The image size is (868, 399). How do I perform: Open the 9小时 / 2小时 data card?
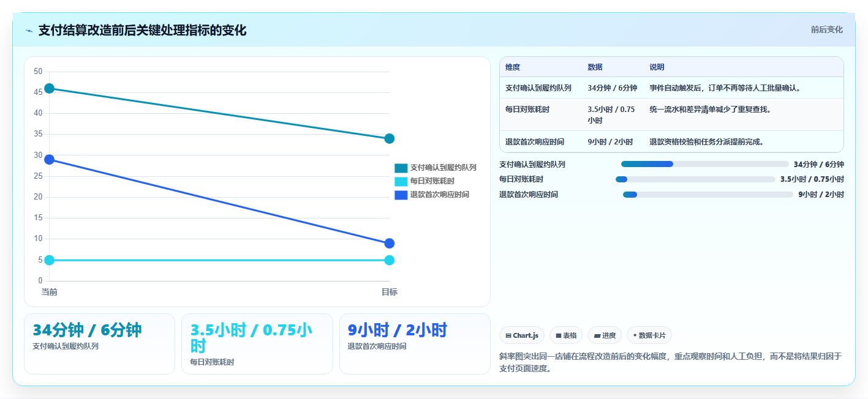pyautogui.click(x=415, y=344)
